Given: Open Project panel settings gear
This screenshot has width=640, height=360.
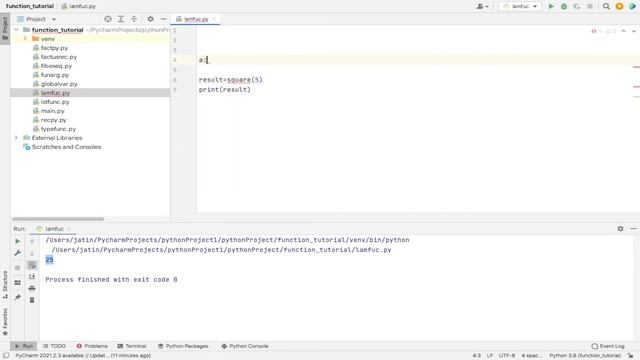Looking at the screenshot, I should tap(150, 19).
